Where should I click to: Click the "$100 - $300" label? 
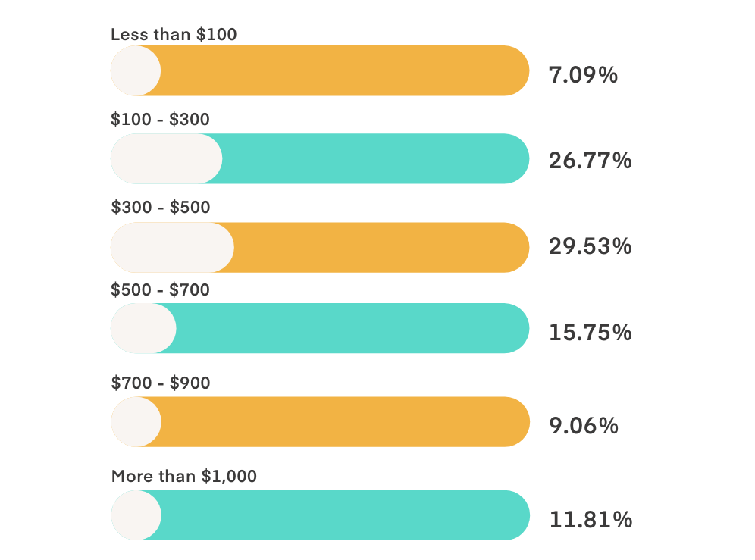tap(160, 119)
